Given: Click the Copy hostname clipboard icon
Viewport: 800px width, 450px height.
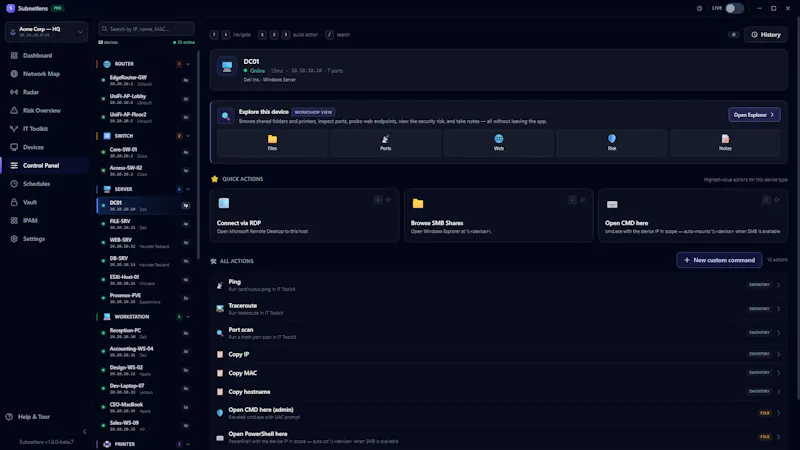Looking at the screenshot, I should click(x=220, y=392).
